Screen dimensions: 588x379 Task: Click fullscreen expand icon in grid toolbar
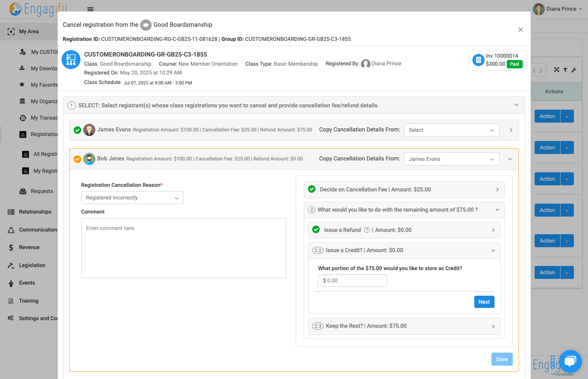[x=557, y=70]
